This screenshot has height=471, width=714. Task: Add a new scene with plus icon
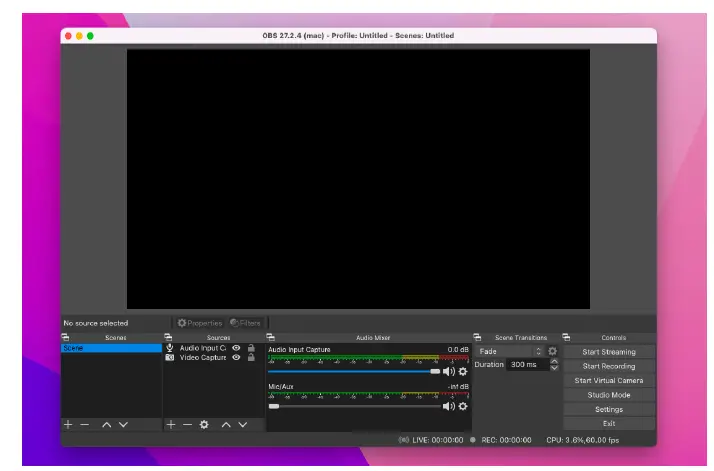click(x=68, y=425)
